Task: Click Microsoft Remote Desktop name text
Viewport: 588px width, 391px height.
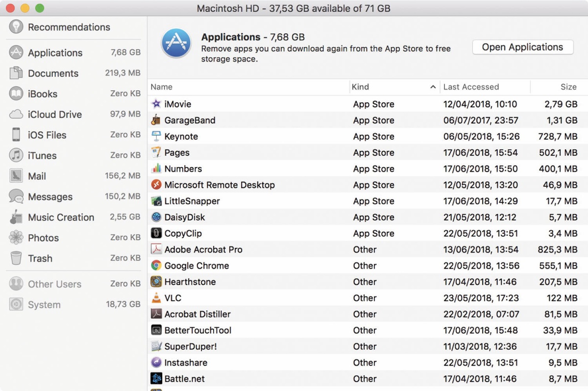Action: click(x=220, y=185)
